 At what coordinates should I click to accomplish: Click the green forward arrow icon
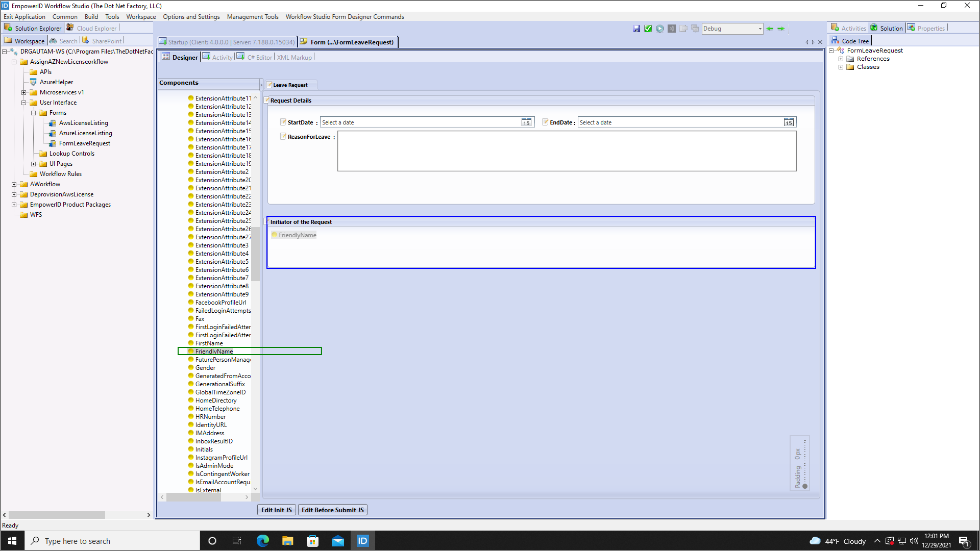click(781, 29)
